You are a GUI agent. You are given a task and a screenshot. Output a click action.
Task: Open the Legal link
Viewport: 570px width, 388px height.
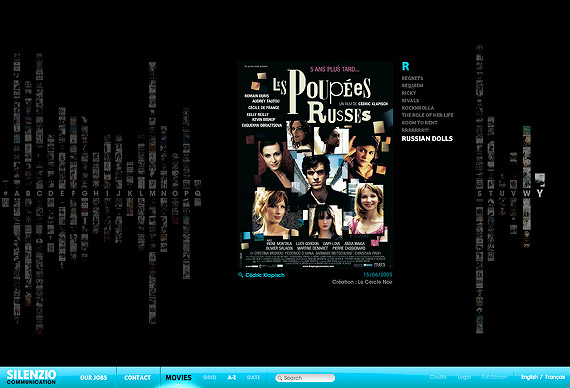click(x=464, y=377)
